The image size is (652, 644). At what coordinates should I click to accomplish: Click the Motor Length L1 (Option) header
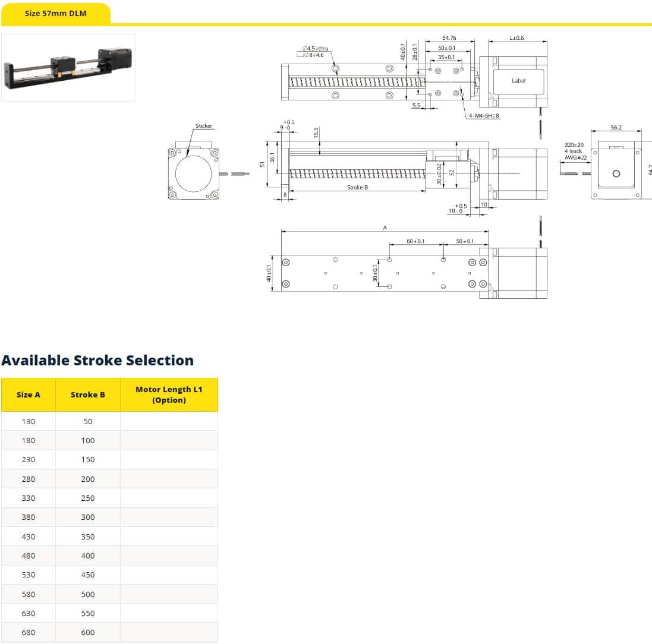pos(169,394)
